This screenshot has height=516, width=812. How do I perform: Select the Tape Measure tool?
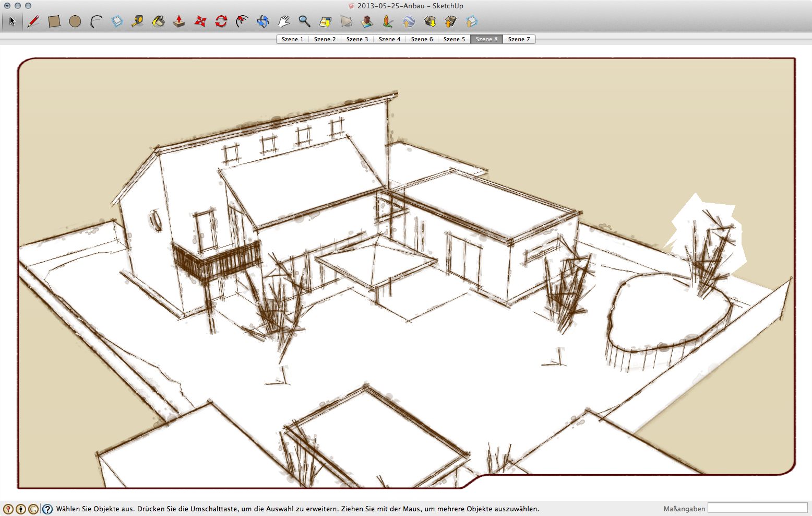[138, 21]
